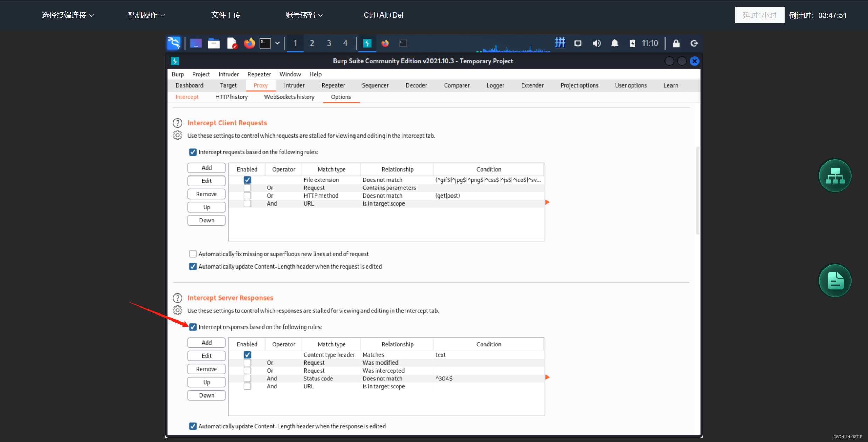Click Add button for client request rules

pos(206,168)
